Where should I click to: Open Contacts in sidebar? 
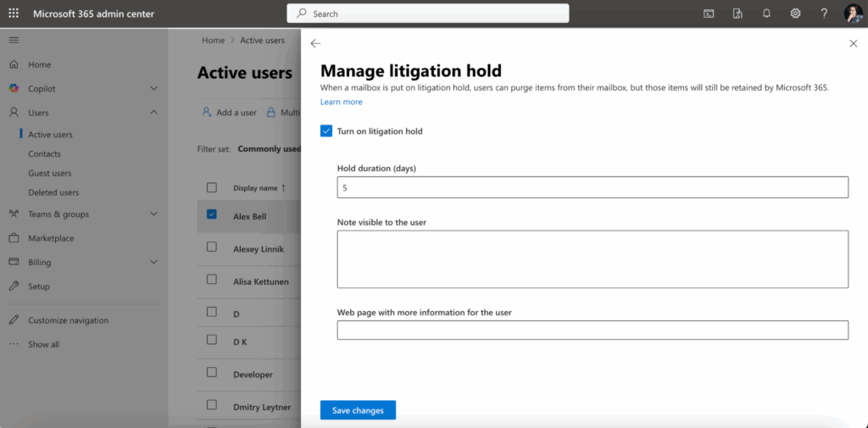(44, 154)
